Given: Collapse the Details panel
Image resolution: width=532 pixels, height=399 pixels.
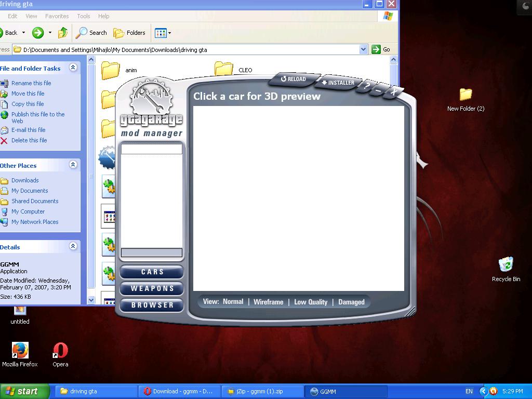Looking at the screenshot, I should (x=73, y=246).
